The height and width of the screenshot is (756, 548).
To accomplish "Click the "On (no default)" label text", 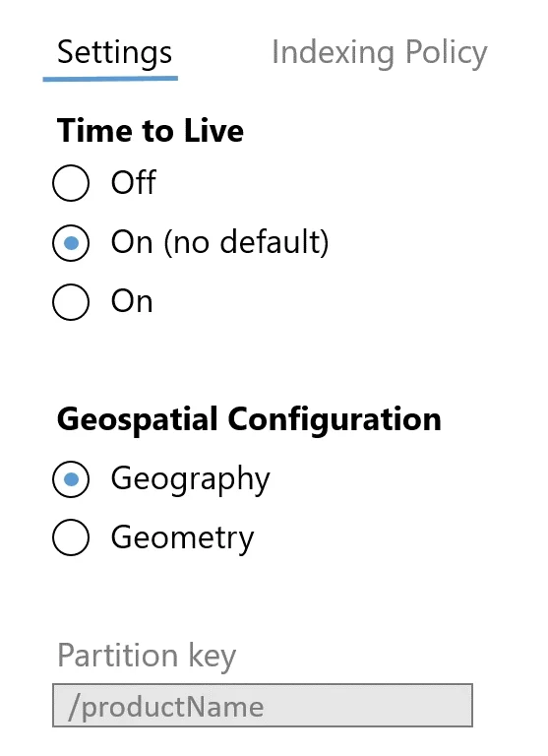I will (x=219, y=241).
